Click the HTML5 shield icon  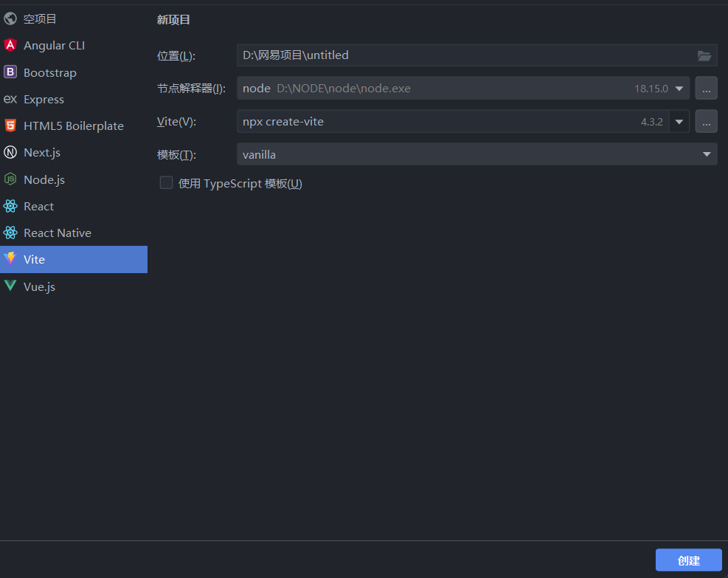coord(10,125)
